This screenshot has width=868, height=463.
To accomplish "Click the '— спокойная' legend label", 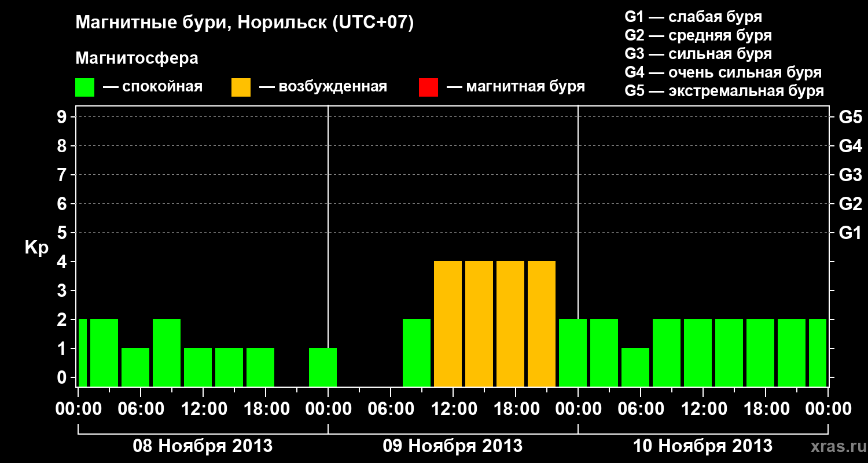I will click(153, 87).
